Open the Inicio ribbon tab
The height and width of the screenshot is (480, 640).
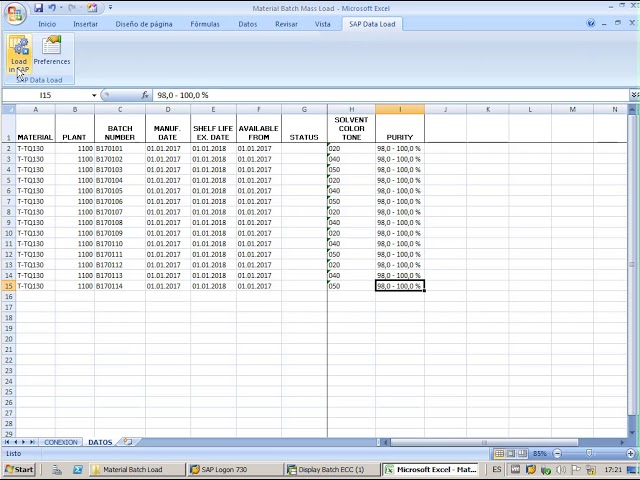coord(47,24)
